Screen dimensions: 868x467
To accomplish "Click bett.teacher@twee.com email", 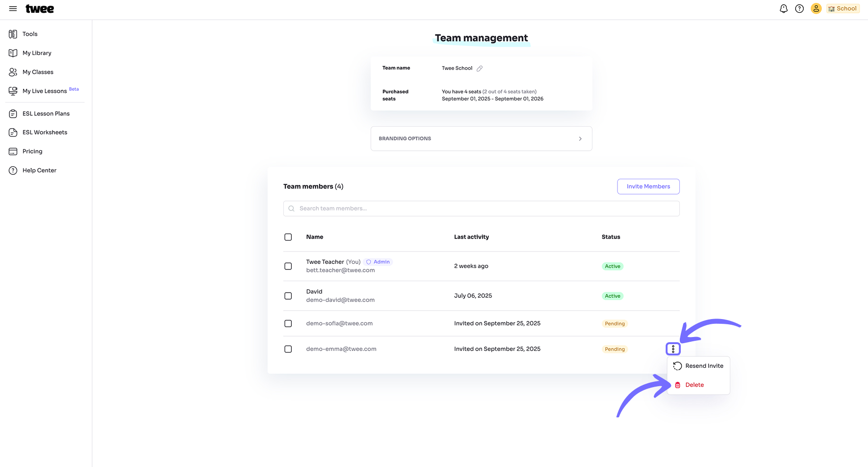I will [340, 270].
